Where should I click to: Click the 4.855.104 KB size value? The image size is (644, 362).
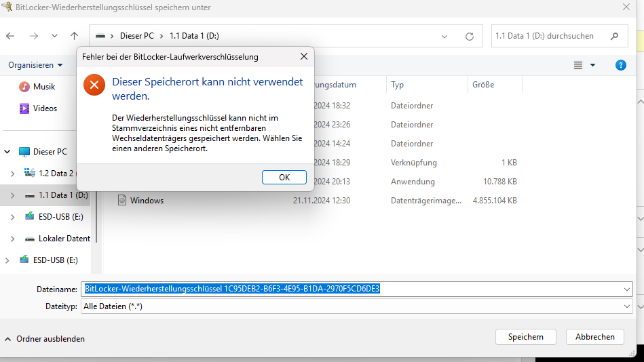(x=495, y=200)
